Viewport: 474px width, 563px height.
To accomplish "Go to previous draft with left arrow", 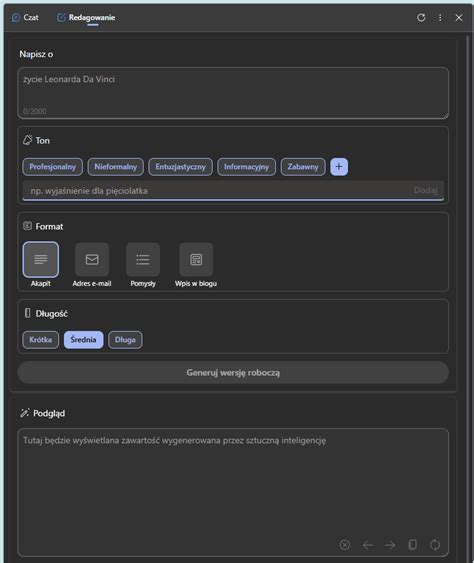I will (367, 545).
